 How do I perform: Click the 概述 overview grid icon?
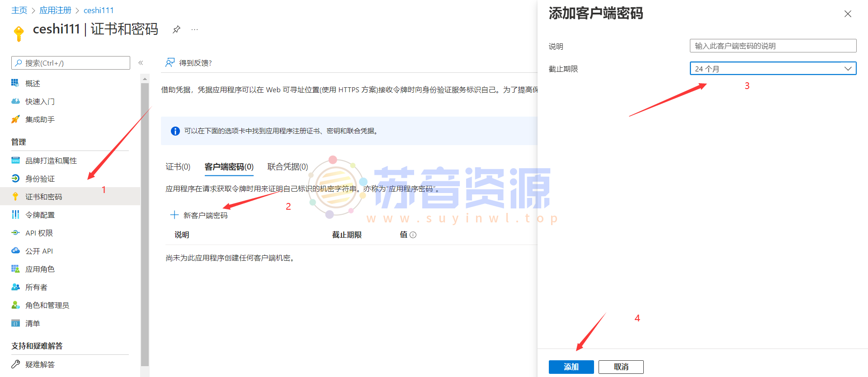click(15, 83)
